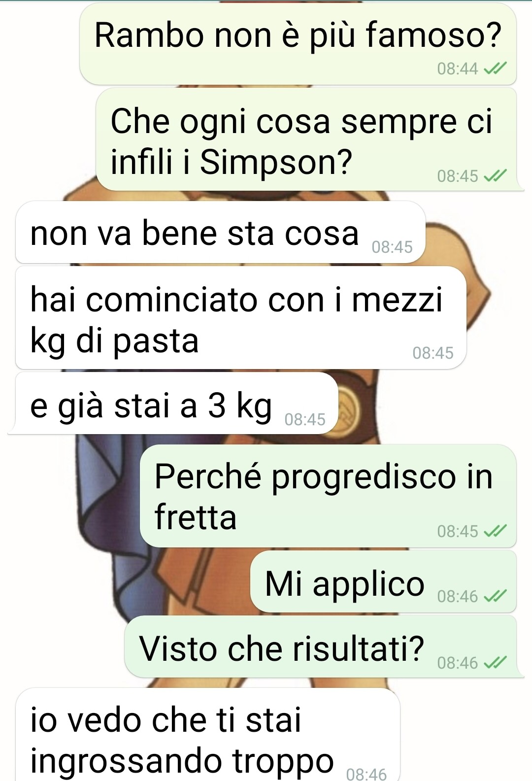
Task: Tap the read ticks beside 'Visto che risultati?'
Action: pyautogui.click(x=494, y=663)
